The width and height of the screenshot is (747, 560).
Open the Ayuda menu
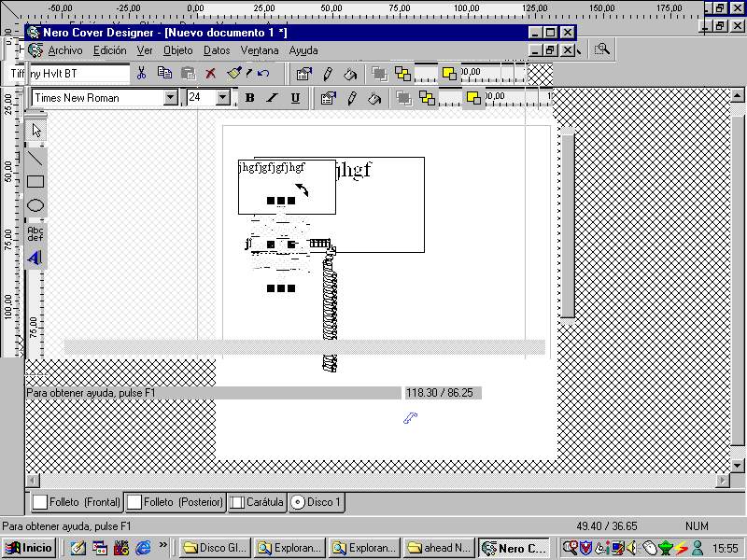pos(303,50)
